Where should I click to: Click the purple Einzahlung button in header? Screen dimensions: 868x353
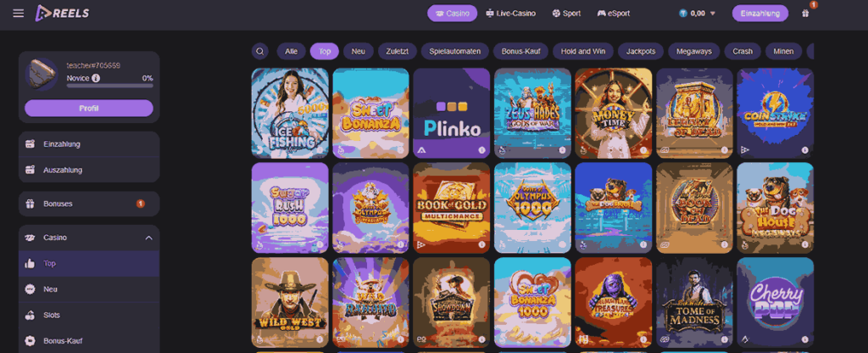pyautogui.click(x=760, y=14)
